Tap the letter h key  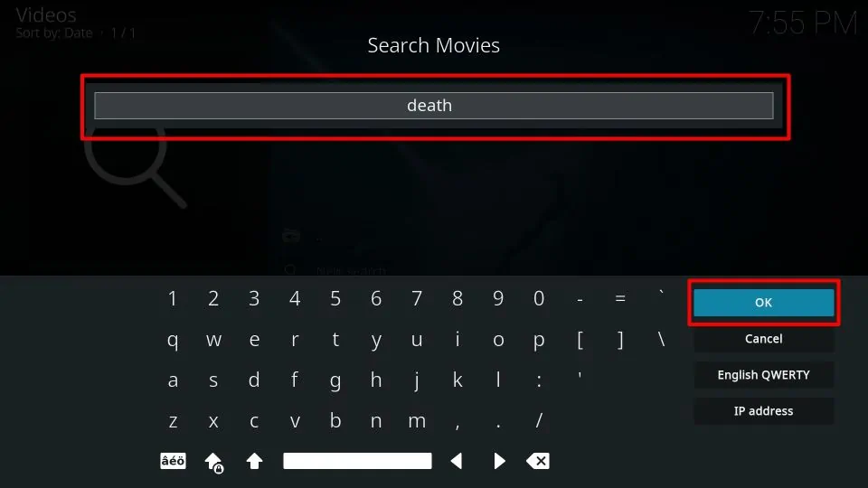[376, 380]
